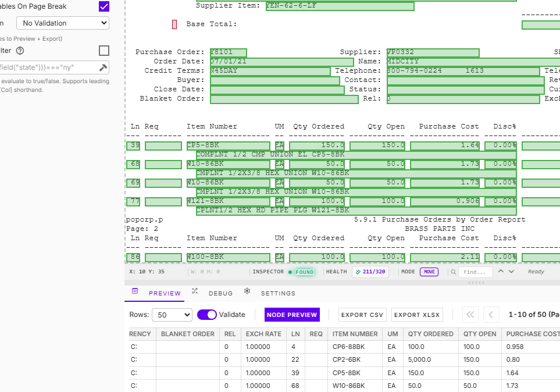Select the purchase cost 2.11 box
This screenshot has width=560, height=392.
(x=445, y=257)
